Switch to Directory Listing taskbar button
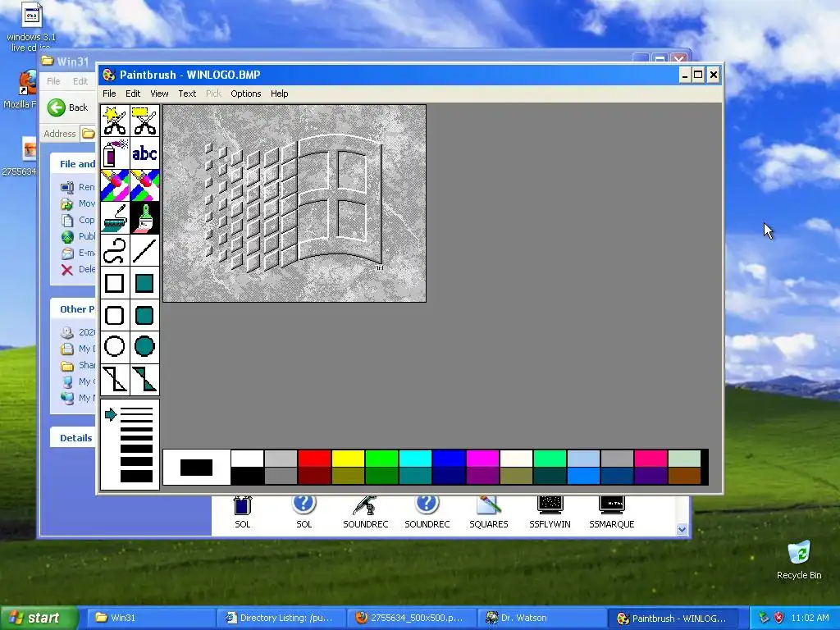 point(281,619)
